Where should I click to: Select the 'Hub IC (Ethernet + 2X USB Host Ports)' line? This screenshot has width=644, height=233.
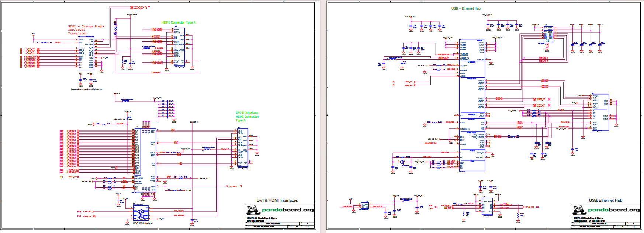[589, 221]
